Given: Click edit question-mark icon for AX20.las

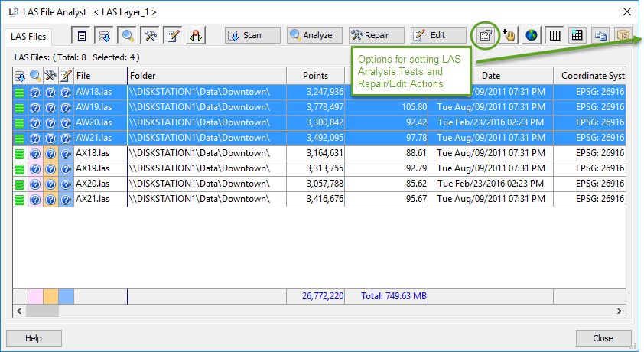Looking at the screenshot, I should click(x=66, y=184).
